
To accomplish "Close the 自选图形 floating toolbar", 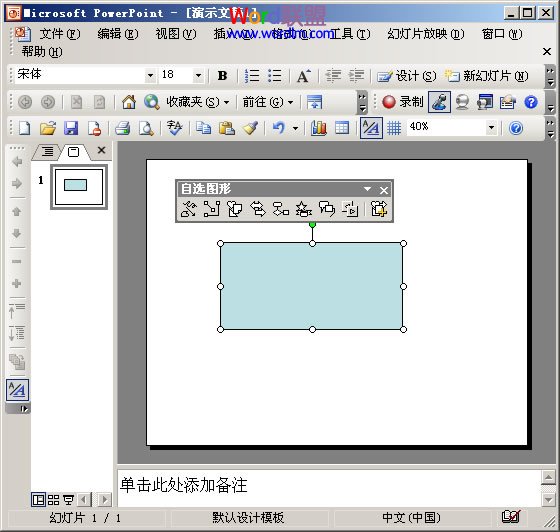I will point(384,190).
